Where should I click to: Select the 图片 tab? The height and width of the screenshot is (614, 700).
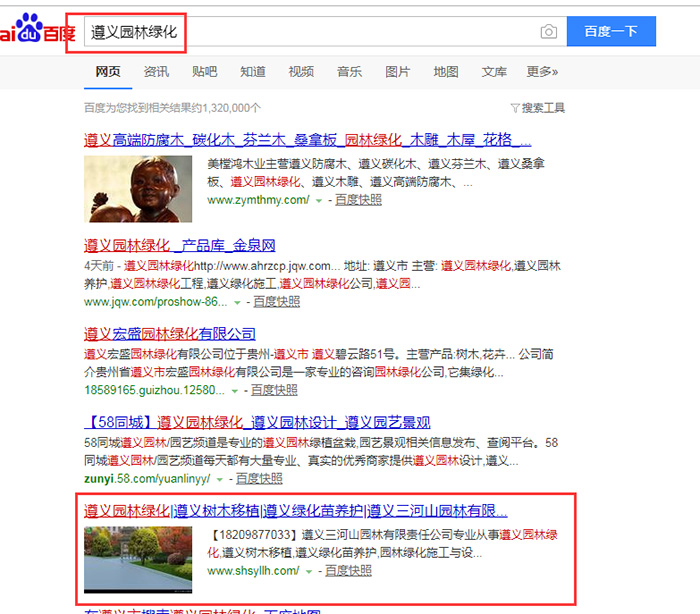coord(397,72)
